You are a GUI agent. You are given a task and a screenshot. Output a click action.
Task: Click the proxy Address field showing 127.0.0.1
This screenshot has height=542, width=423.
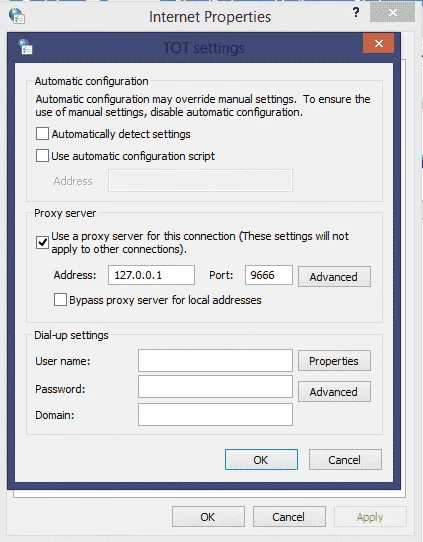point(151,275)
